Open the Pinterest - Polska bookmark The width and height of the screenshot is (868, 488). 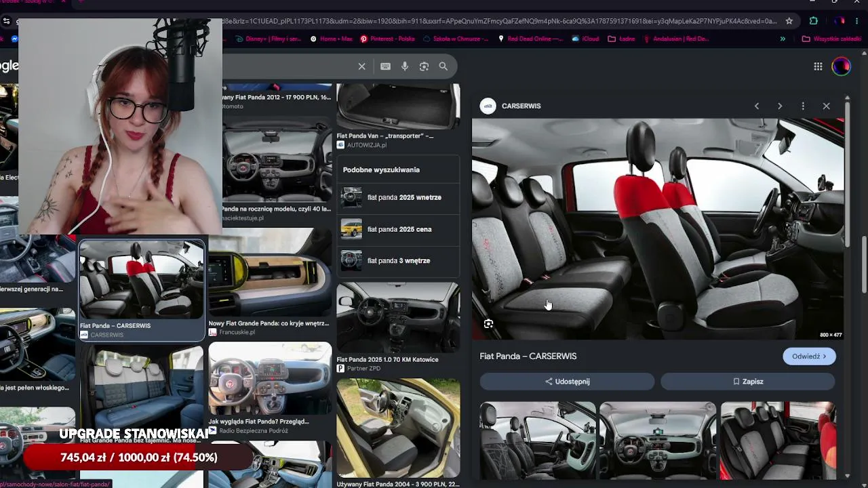(x=387, y=39)
